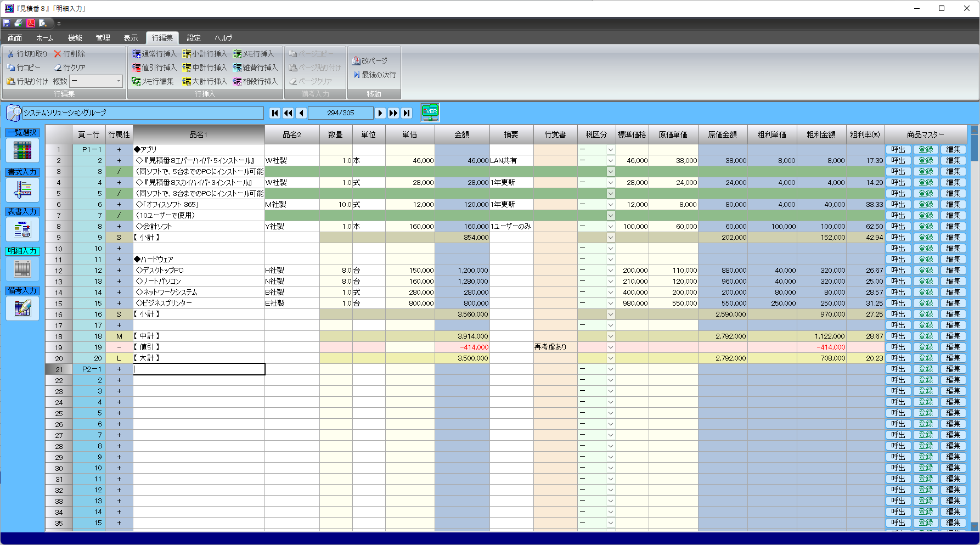Jump back several records with double-left arrow
Viewport: 980px width, 545px height.
point(288,113)
